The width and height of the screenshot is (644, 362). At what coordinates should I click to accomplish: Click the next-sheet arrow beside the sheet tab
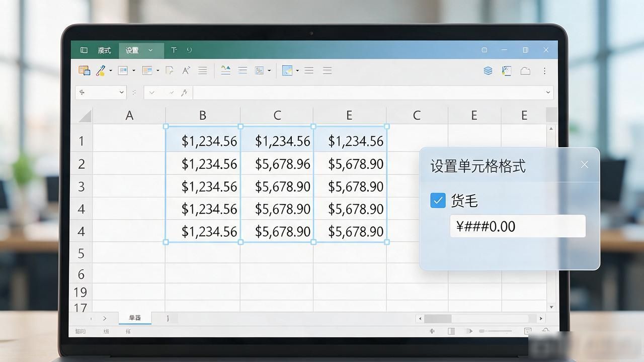click(105, 318)
